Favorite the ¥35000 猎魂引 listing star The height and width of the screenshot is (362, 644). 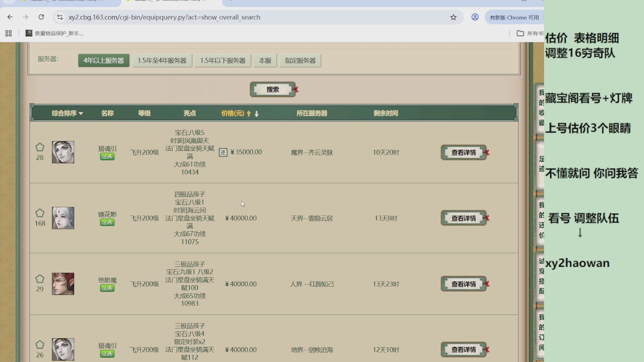pyautogui.click(x=40, y=147)
